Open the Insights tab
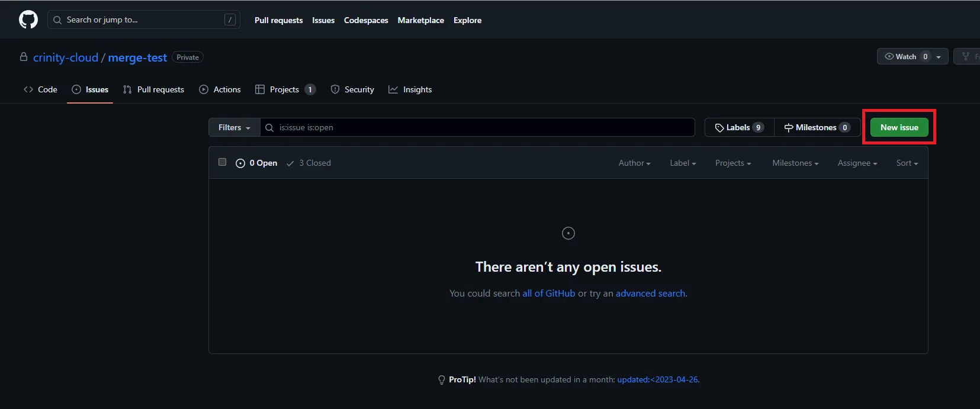Screen dimensions: 980x409 coord(410,89)
